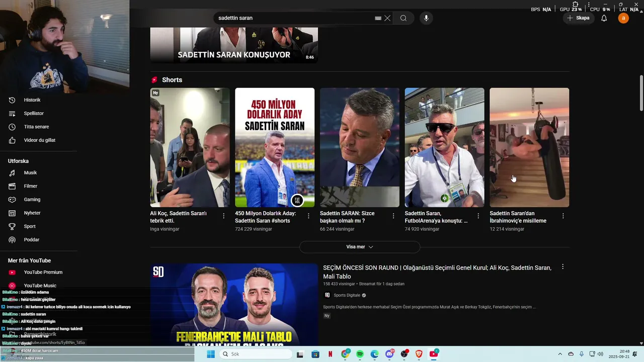This screenshot has height=362, width=644.
Task: Open options for SEÇİM ÖNCESİ SON RAUND video
Action: click(562, 266)
